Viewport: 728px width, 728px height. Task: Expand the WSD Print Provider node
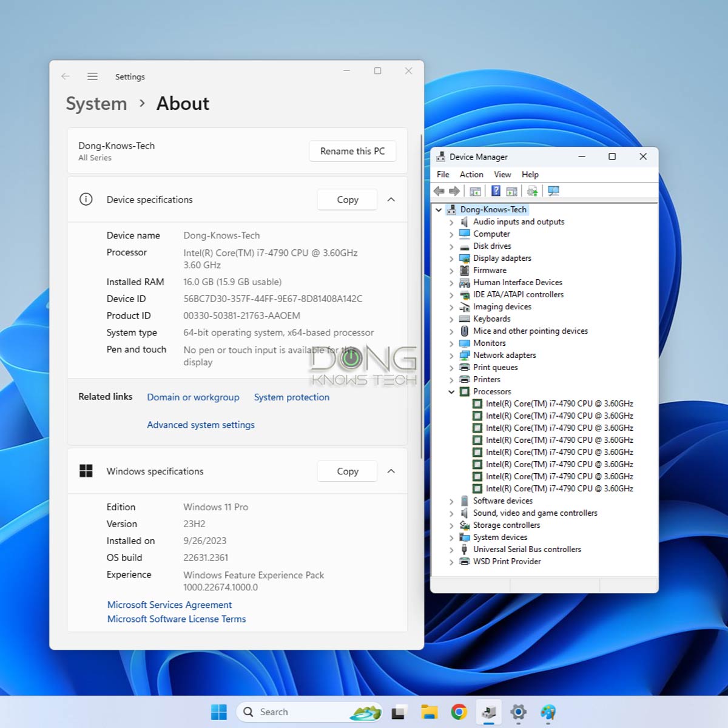click(451, 562)
